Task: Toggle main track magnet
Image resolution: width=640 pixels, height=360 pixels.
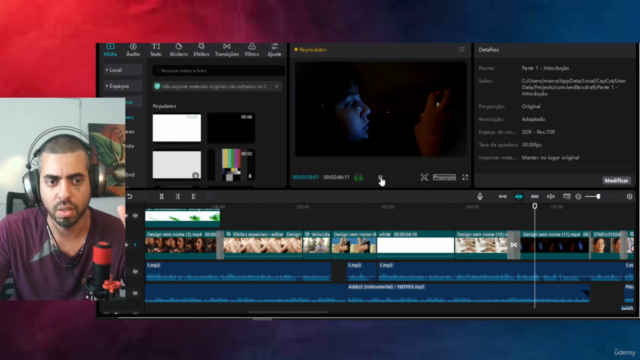Action: 502,196
